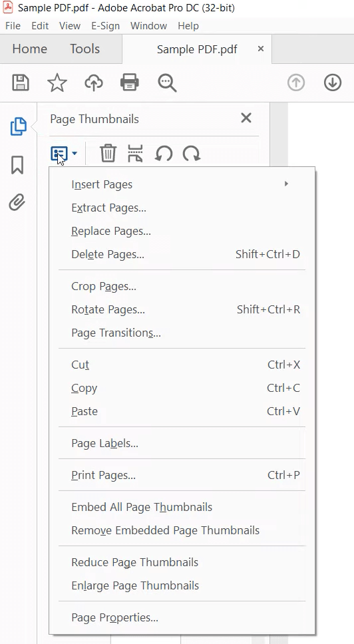
Task: Select Crop Pages... option
Action: point(182,286)
